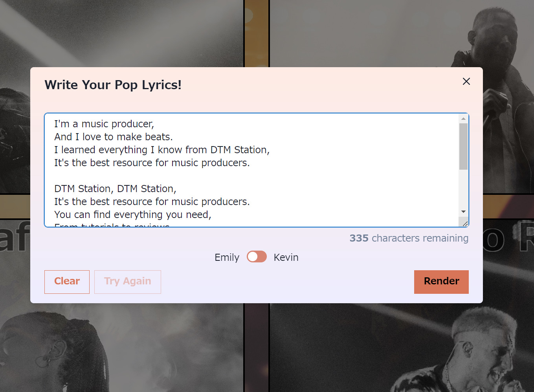Click the lyrics scrollbar up arrow
This screenshot has width=534, height=392.
point(463,119)
